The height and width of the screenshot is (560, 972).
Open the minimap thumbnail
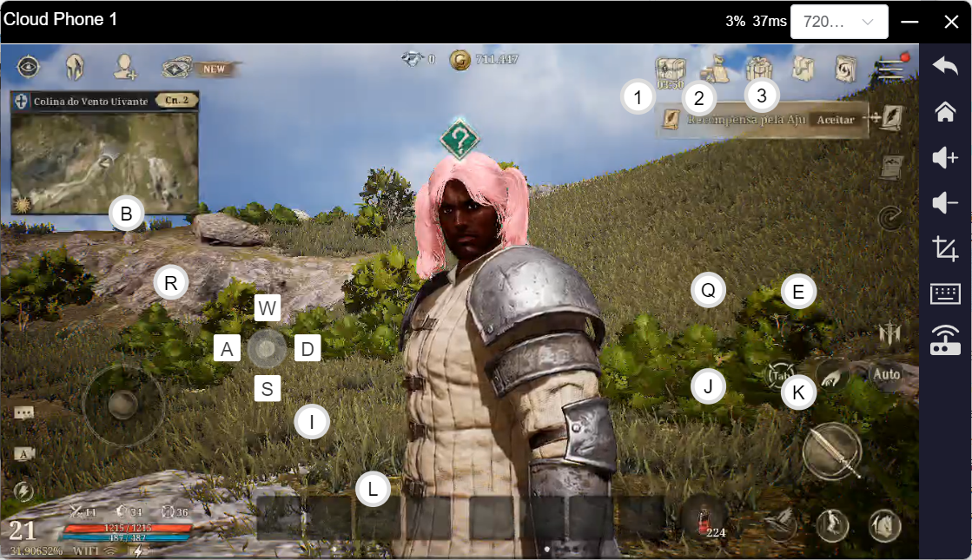[105, 163]
